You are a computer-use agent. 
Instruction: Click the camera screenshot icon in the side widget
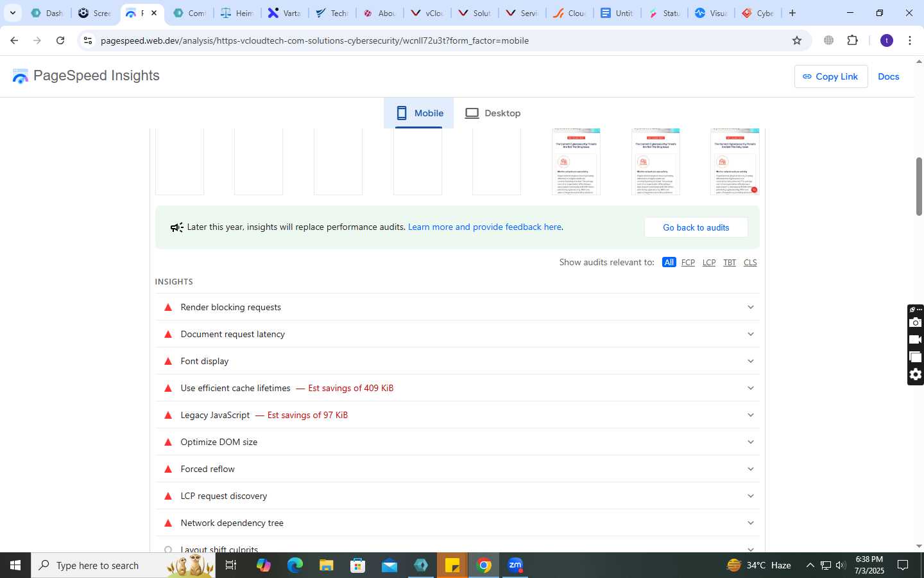[x=916, y=322]
